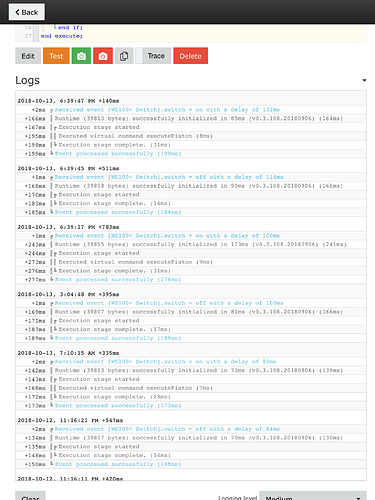Click the orange Test button
The height and width of the screenshot is (500, 375).
pos(56,56)
